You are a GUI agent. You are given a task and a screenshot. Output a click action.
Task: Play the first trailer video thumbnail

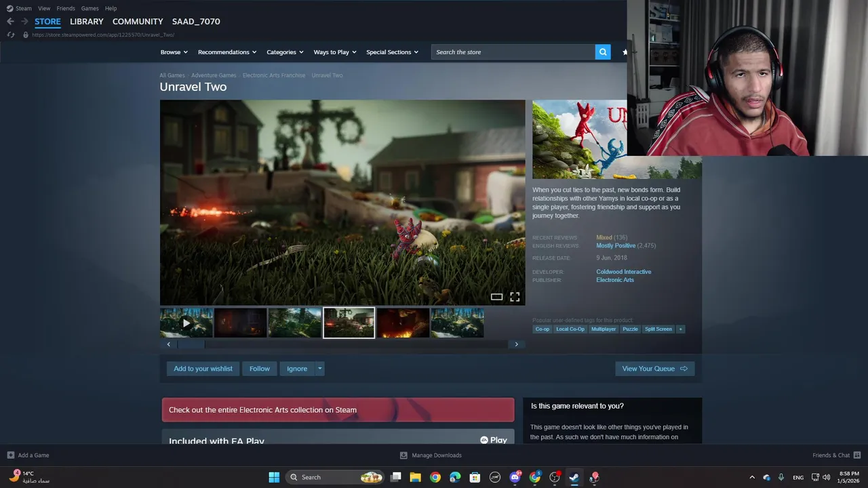click(x=186, y=323)
